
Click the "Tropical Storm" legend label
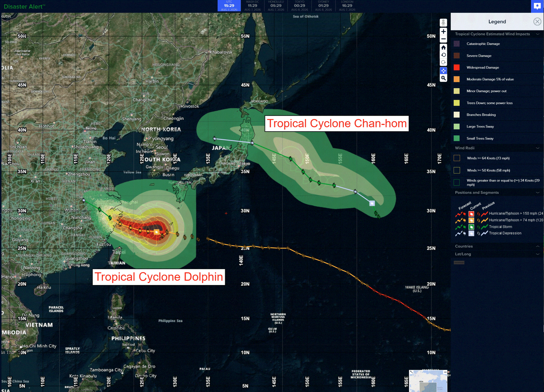coord(500,227)
